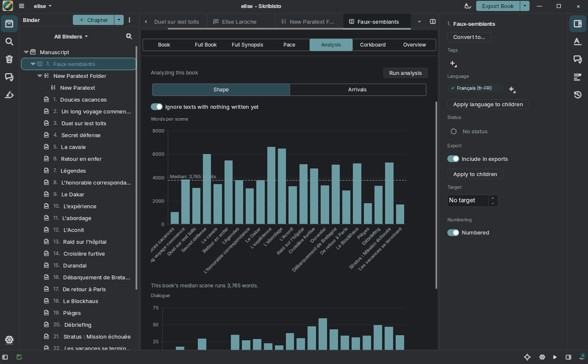This screenshot has height=364, width=588.
Task: Open the hamburger main menu
Action: click(22, 6)
